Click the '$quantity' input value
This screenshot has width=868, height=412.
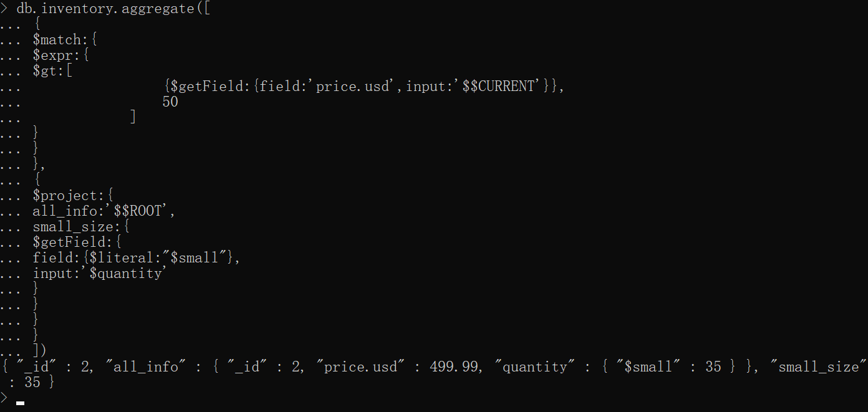(x=125, y=274)
